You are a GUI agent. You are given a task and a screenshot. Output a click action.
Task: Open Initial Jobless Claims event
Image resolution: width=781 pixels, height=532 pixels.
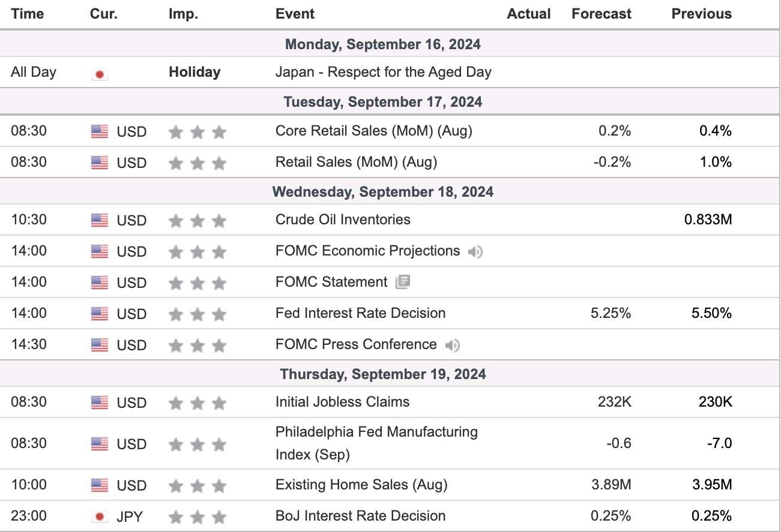pos(342,402)
